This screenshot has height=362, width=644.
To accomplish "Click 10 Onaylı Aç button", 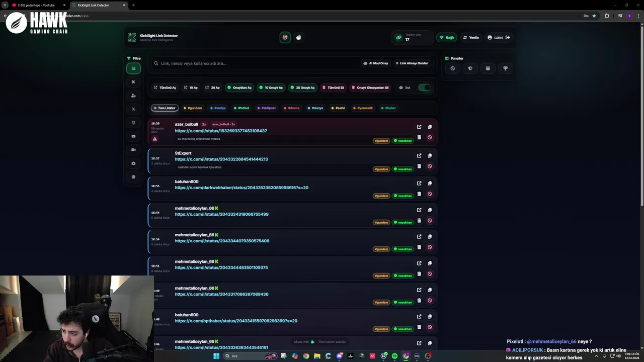I will click(271, 87).
